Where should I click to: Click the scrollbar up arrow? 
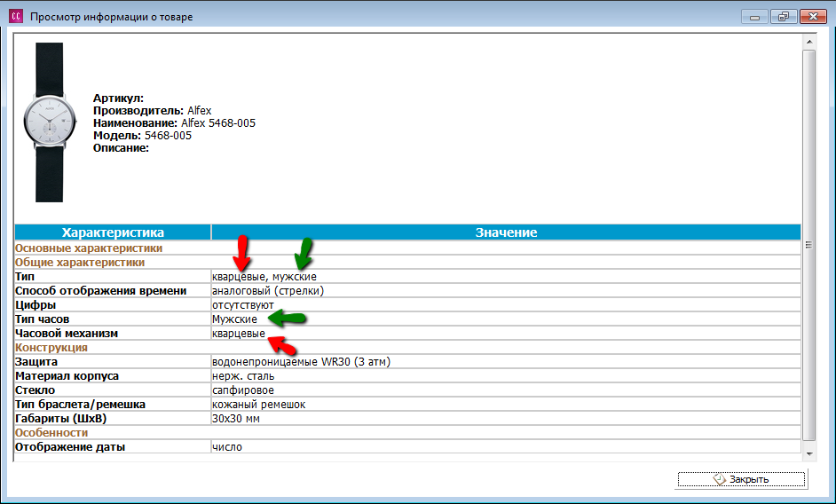(808, 41)
